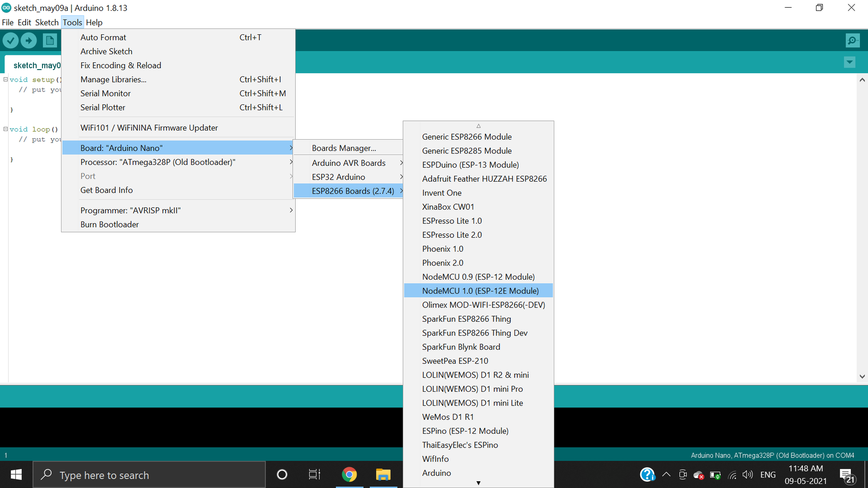This screenshot has width=868, height=488.
Task: Click Burn Bootloader
Action: [x=109, y=224]
